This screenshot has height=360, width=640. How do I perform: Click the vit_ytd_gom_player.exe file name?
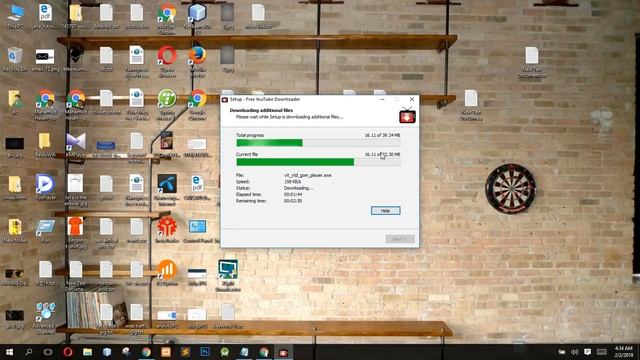(x=308, y=175)
